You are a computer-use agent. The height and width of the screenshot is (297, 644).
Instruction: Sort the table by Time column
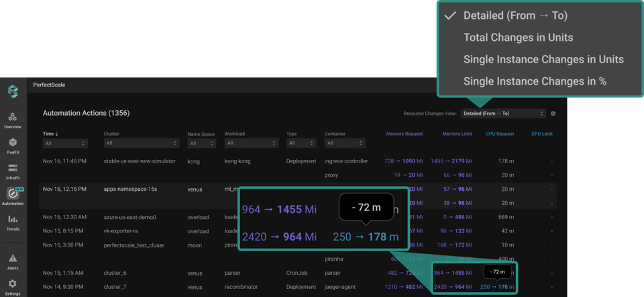(51, 134)
